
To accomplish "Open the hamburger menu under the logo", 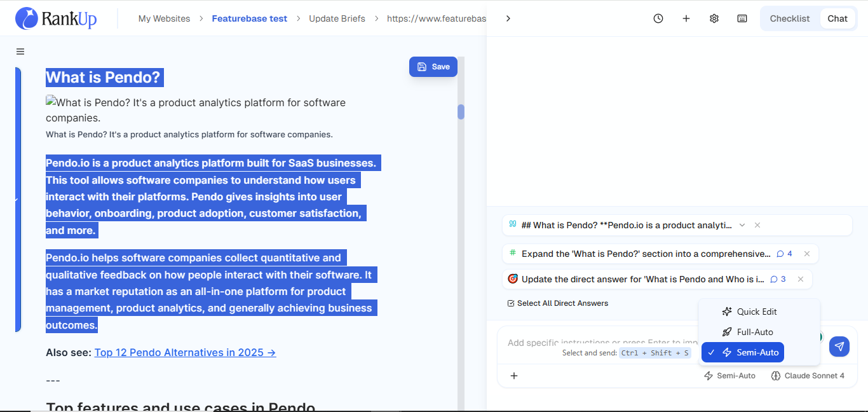I will point(20,52).
